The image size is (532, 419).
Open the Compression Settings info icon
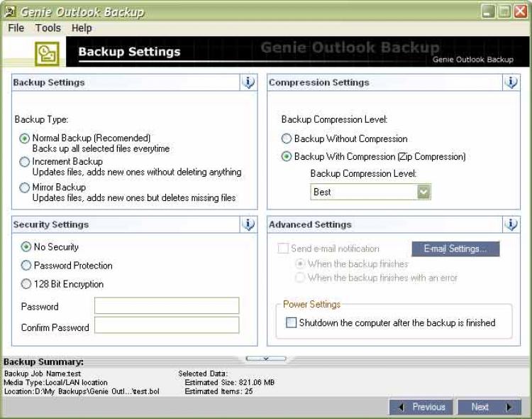tap(511, 82)
